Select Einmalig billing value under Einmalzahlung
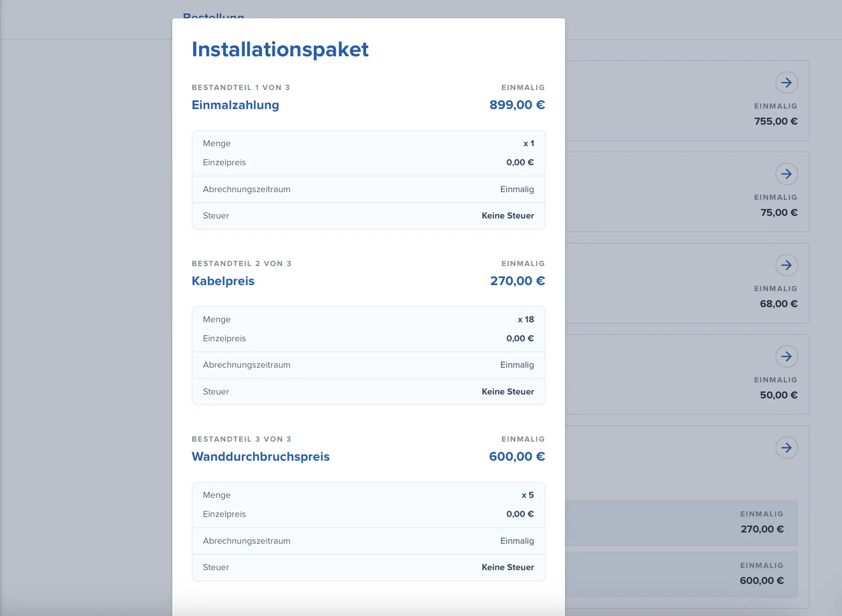This screenshot has height=616, width=842. [x=517, y=189]
